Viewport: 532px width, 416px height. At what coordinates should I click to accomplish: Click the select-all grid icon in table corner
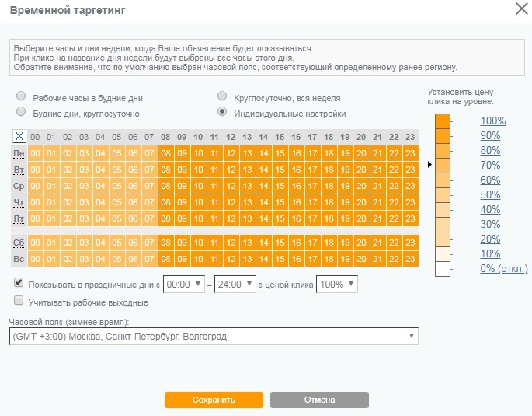19,137
